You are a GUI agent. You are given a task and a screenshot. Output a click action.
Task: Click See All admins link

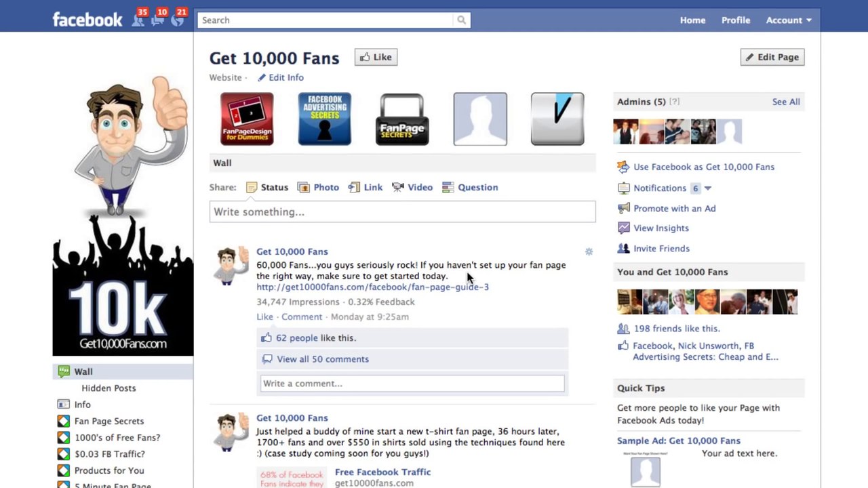click(786, 102)
